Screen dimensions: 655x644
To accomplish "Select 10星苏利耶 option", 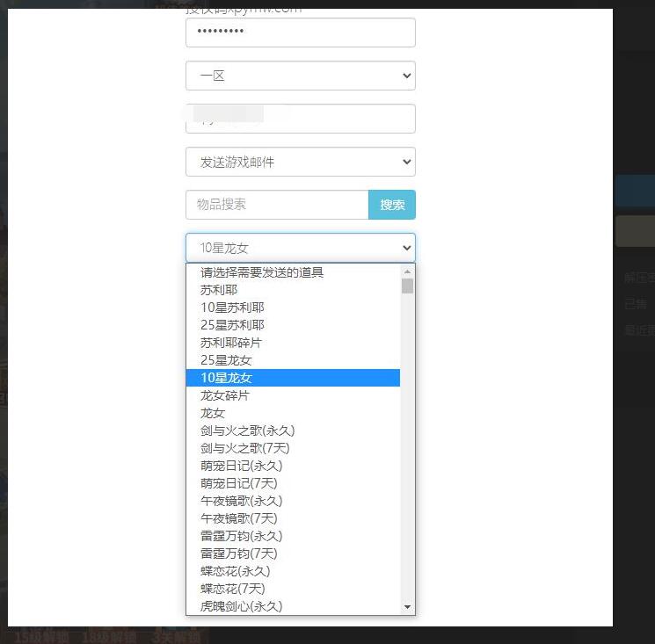I will pyautogui.click(x=232, y=308).
